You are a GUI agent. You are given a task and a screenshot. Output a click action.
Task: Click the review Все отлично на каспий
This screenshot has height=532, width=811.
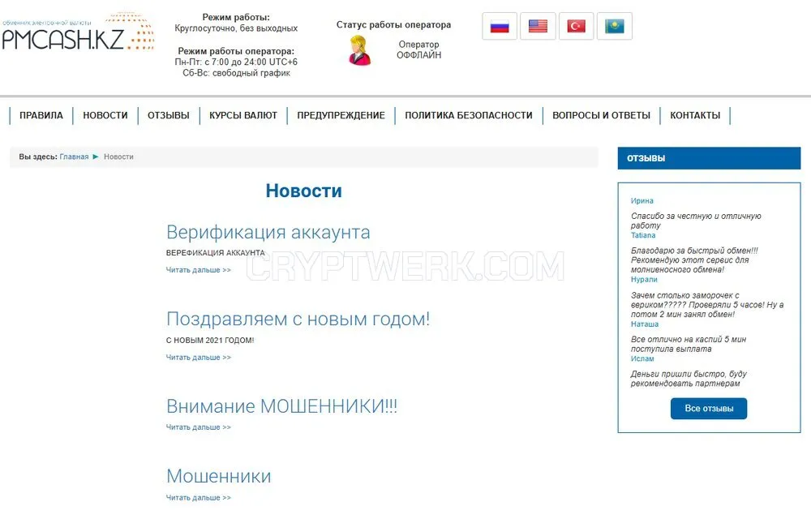(689, 345)
